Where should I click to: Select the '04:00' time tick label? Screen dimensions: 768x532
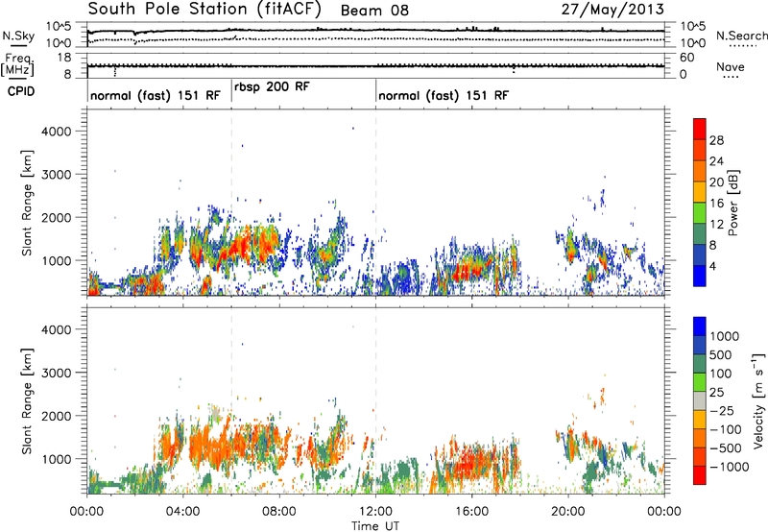[182, 512]
